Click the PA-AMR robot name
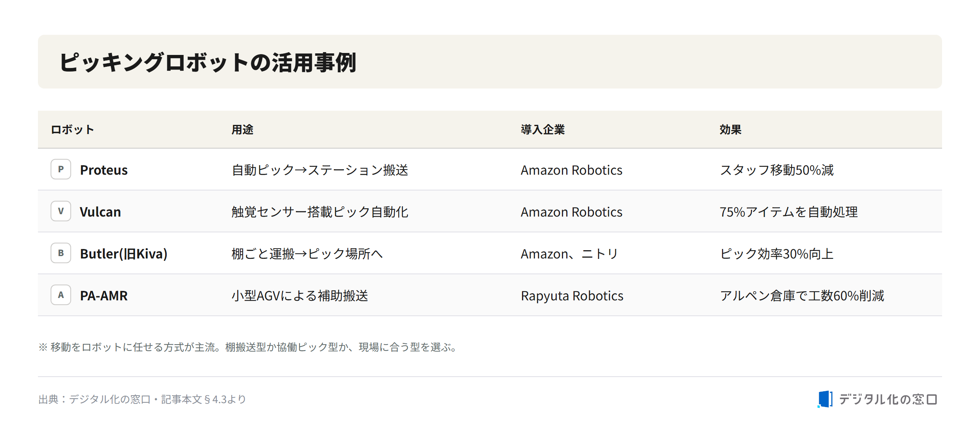Viewport: 980px width, 445px height. coord(104,296)
